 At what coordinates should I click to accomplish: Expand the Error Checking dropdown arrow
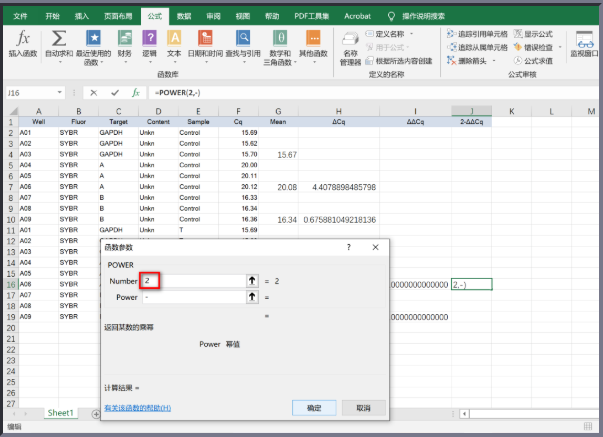pos(560,47)
